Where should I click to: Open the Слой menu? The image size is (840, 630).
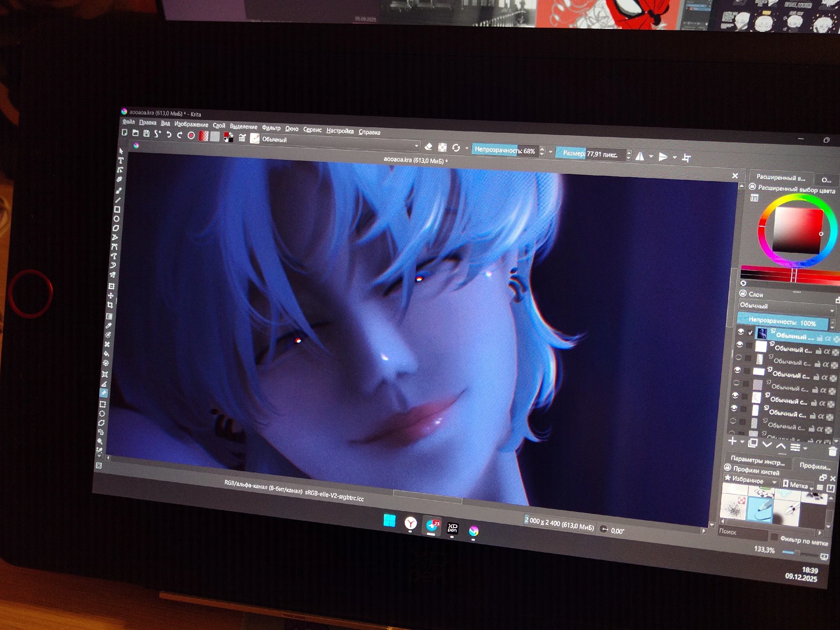coord(219,126)
